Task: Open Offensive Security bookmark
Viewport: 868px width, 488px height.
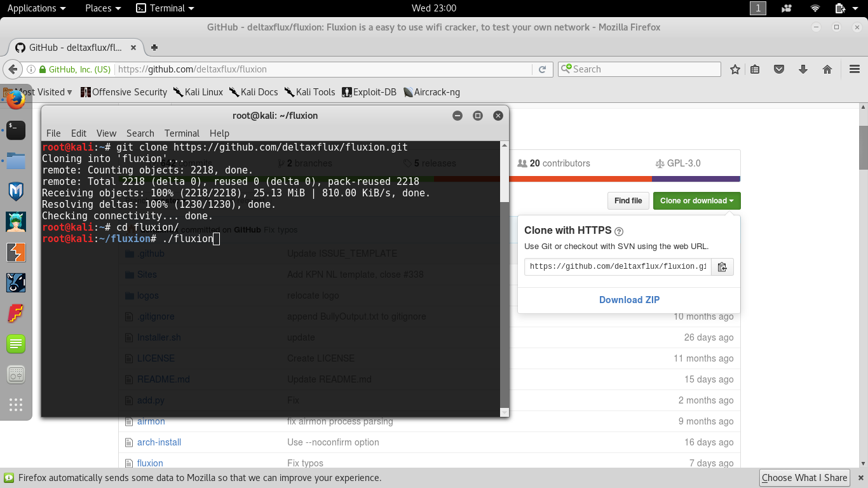Action: coord(124,92)
